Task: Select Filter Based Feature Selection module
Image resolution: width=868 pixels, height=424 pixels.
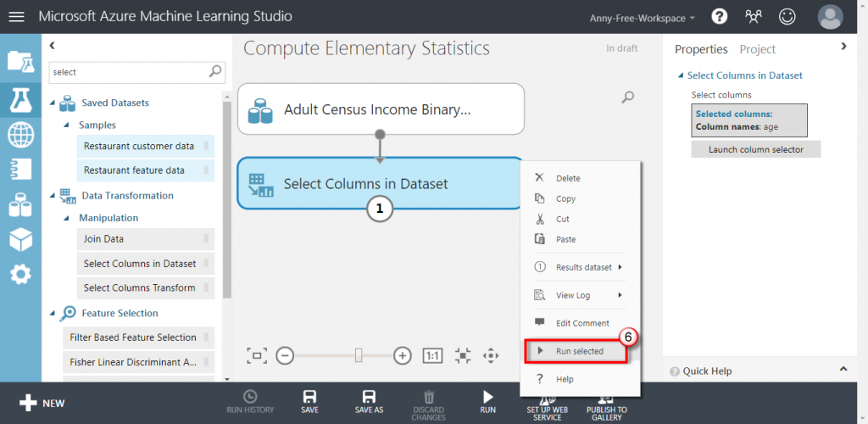Action: pos(138,338)
